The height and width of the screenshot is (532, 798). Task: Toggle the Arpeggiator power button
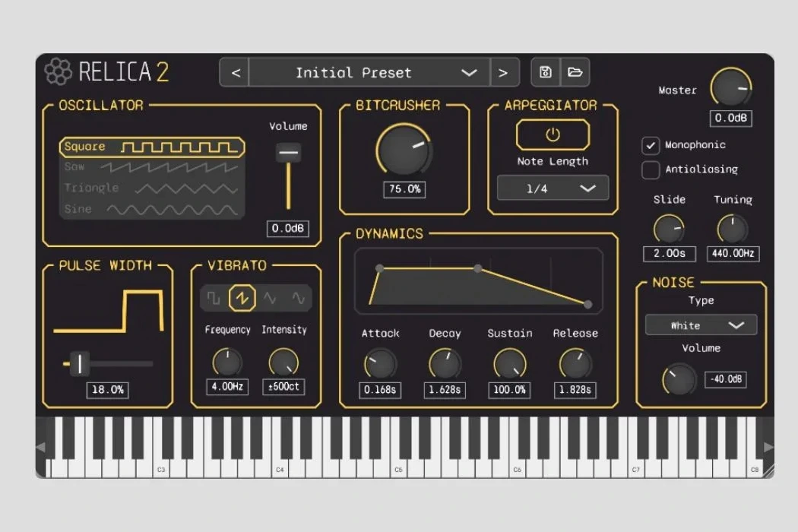pos(553,134)
